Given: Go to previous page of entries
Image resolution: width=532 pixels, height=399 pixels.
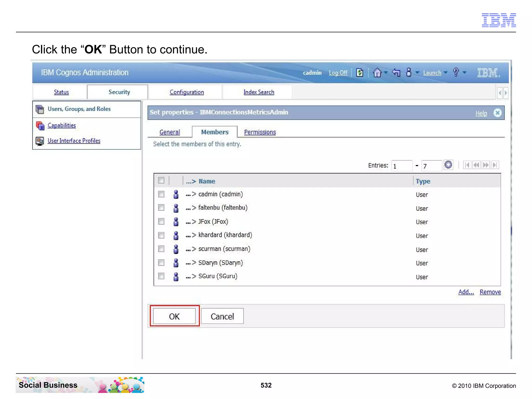Looking at the screenshot, I should click(476, 165).
